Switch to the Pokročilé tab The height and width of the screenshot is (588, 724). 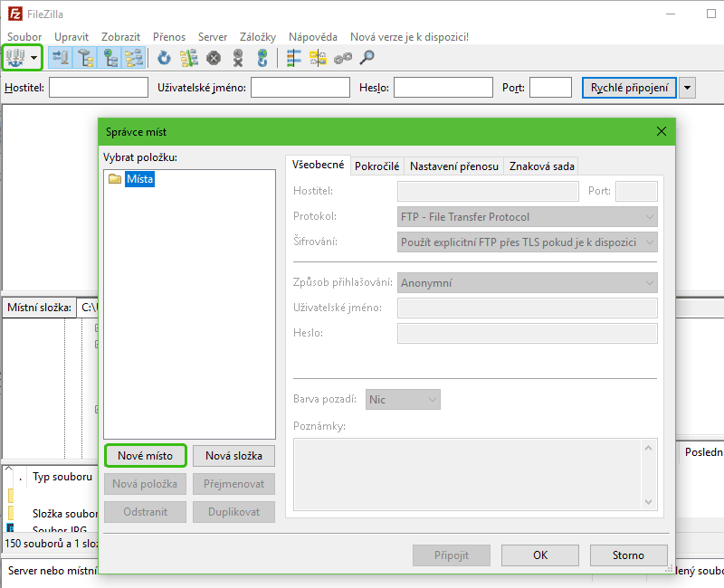click(376, 166)
